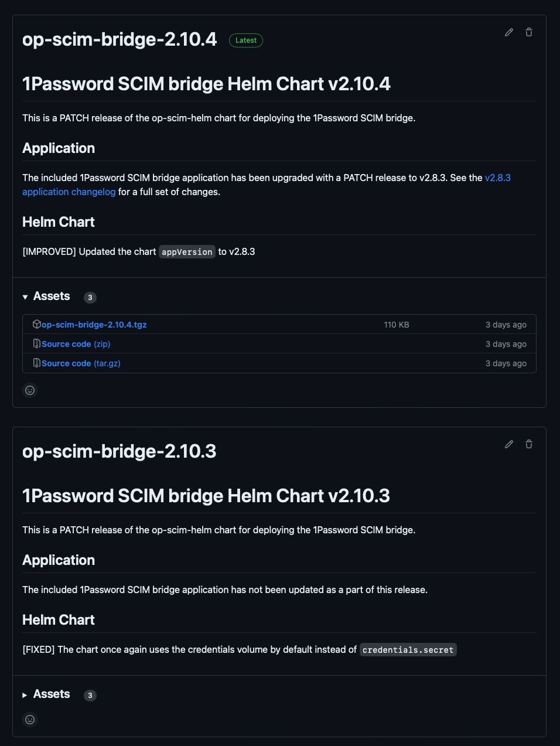Collapse the Assets section of release 2.10.4
The width and height of the screenshot is (560, 746).
[x=25, y=297]
